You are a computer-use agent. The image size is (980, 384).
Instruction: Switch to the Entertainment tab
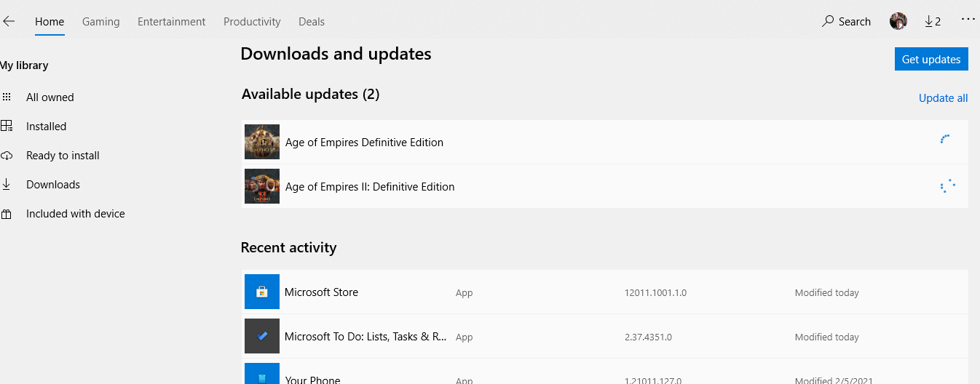pos(172,22)
